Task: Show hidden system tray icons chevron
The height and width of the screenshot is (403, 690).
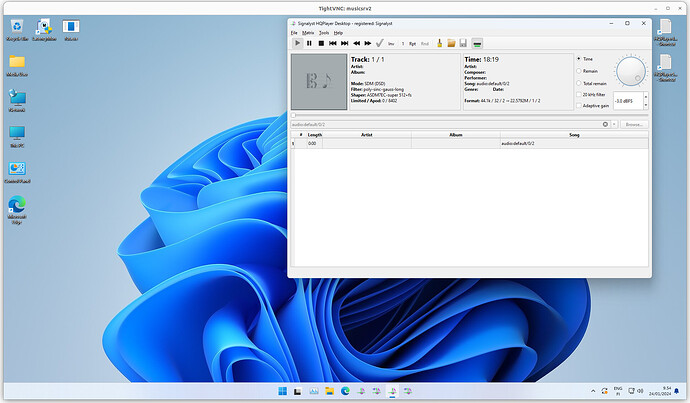Action: 593,391
